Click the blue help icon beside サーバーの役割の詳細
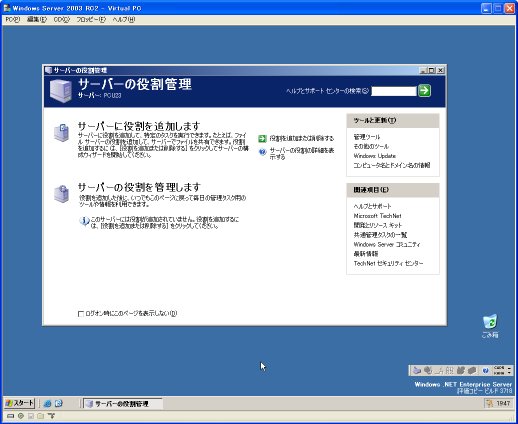The image size is (518, 424). 262,152
